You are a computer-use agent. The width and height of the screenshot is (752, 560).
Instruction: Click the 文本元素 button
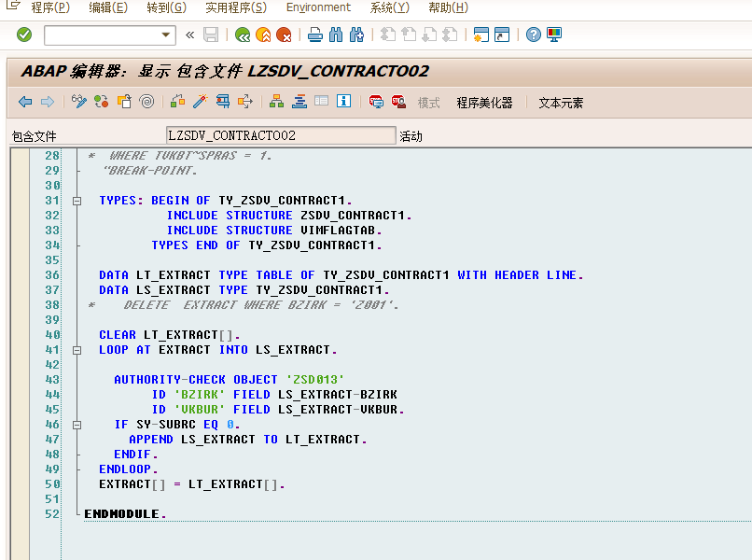[561, 103]
